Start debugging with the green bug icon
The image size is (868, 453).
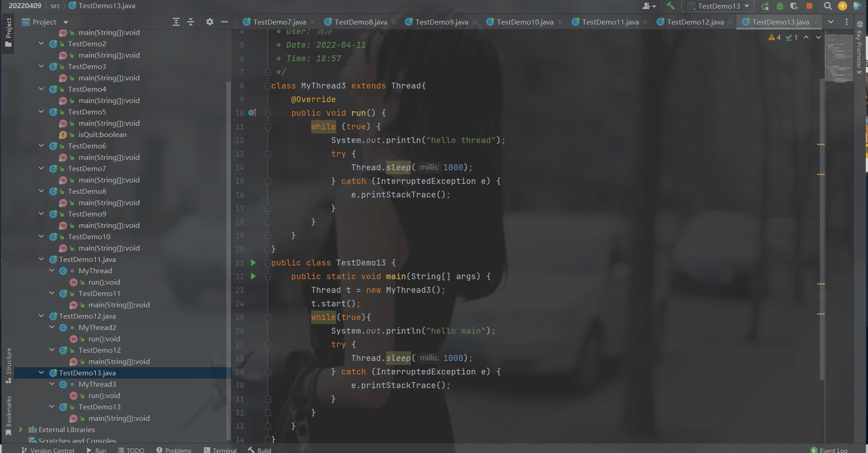tap(780, 6)
